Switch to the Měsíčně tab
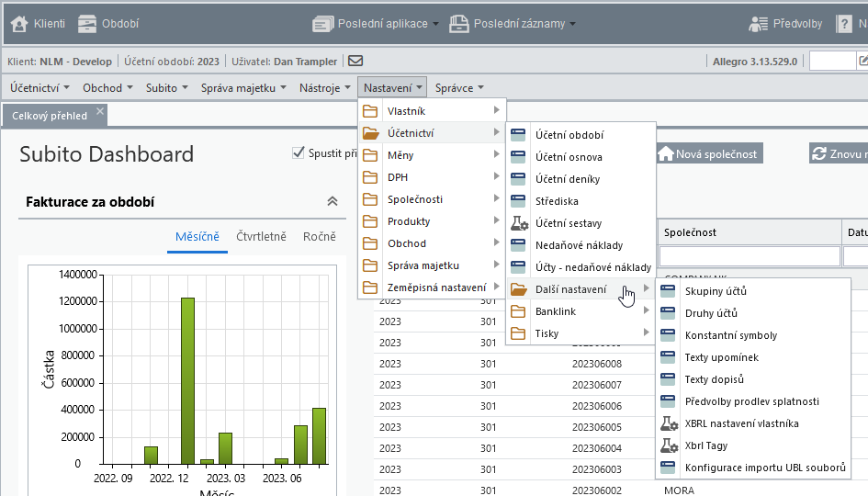Screen dimensions: 868x496 197,237
